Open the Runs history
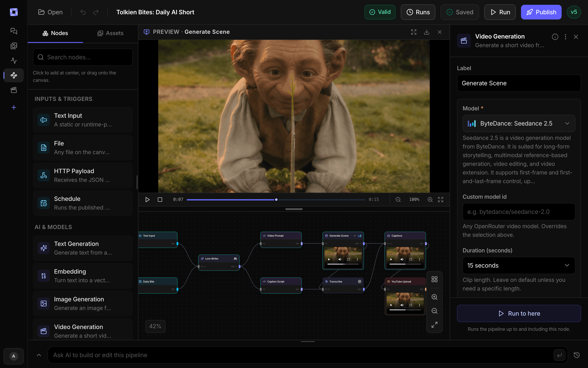 coord(418,12)
